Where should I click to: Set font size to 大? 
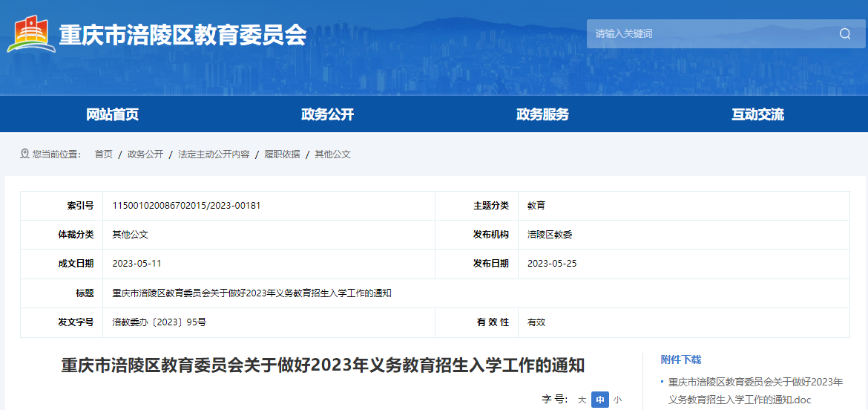[582, 400]
